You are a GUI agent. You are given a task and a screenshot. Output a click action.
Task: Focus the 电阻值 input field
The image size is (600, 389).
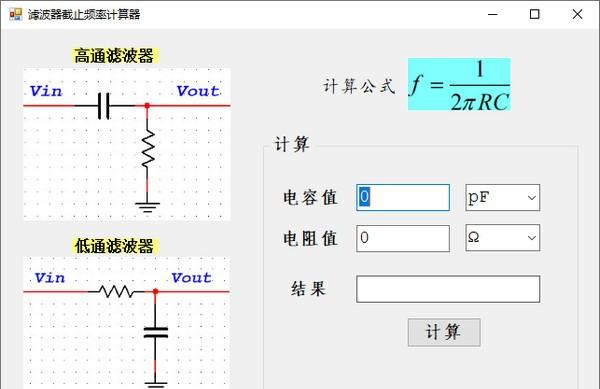click(x=403, y=238)
